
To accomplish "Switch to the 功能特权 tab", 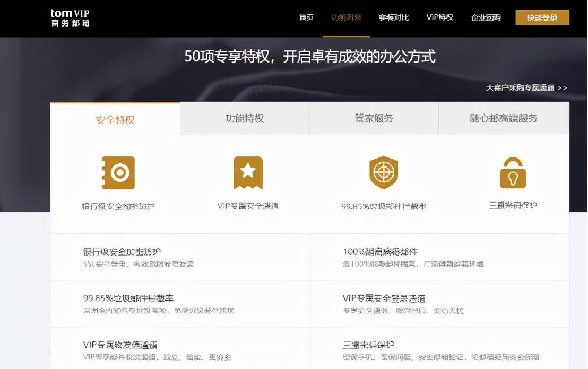I will (244, 118).
